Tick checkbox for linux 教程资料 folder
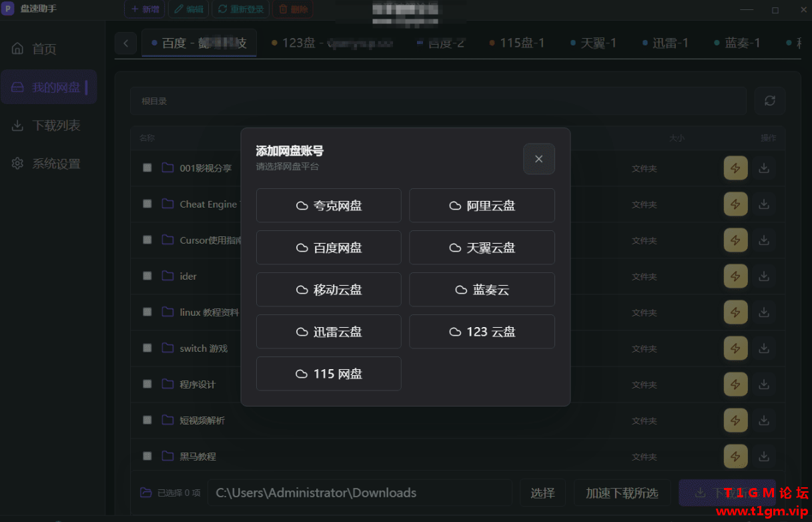812x522 pixels. [147, 312]
